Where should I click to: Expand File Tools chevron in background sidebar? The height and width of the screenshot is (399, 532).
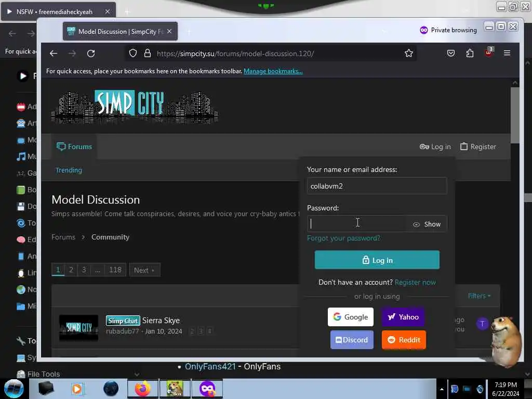tap(137, 374)
